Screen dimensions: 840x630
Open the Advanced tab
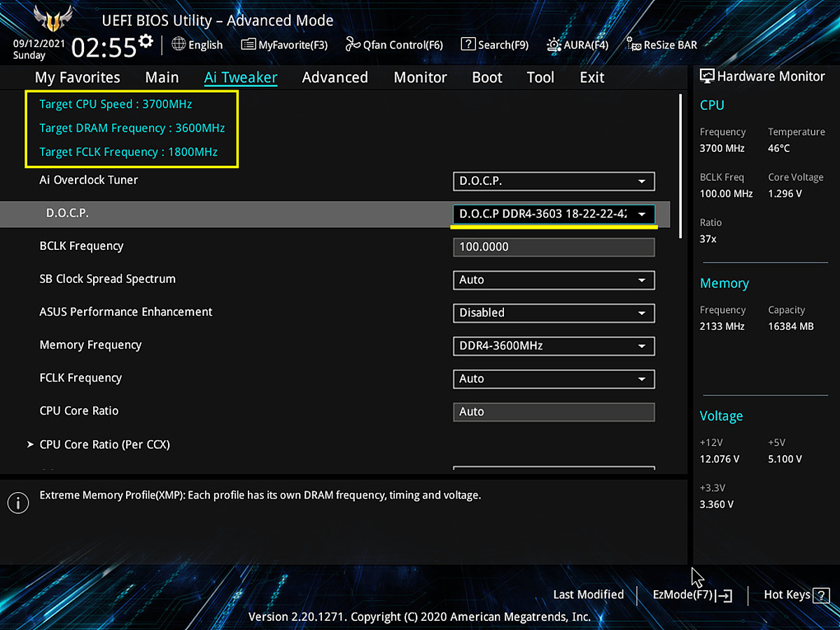pos(335,78)
